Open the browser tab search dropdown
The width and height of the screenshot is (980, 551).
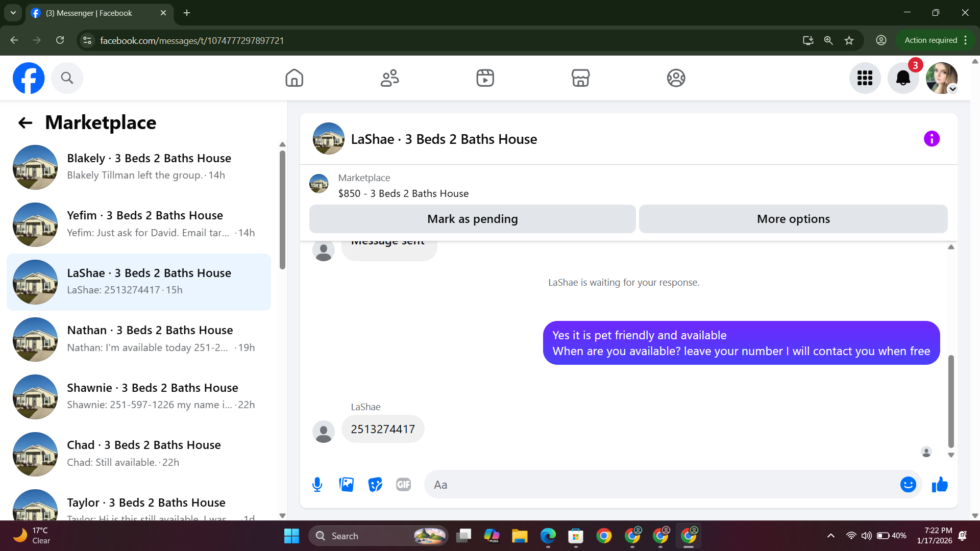[13, 13]
